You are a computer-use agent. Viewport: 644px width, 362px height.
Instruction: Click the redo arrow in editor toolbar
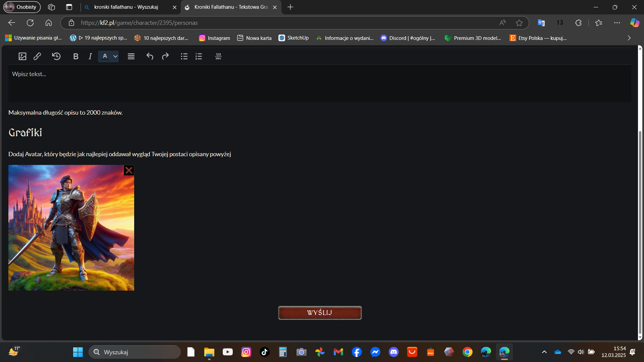click(x=165, y=56)
